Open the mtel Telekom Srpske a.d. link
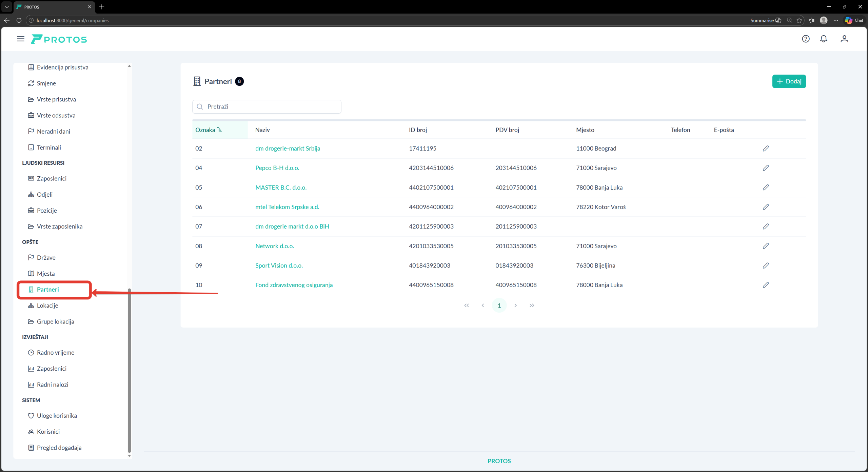The width and height of the screenshot is (868, 472). pyautogui.click(x=287, y=207)
